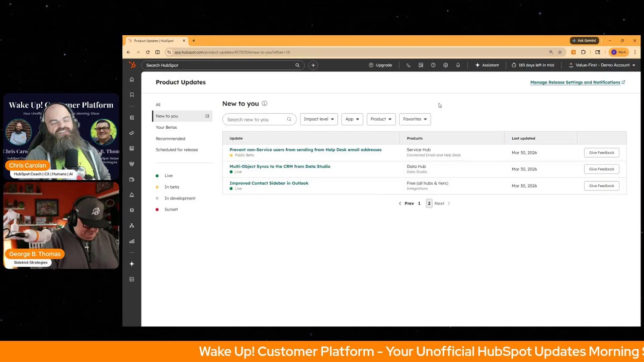Open the Product filter dropdown
This screenshot has width=644, height=362.
(x=381, y=119)
